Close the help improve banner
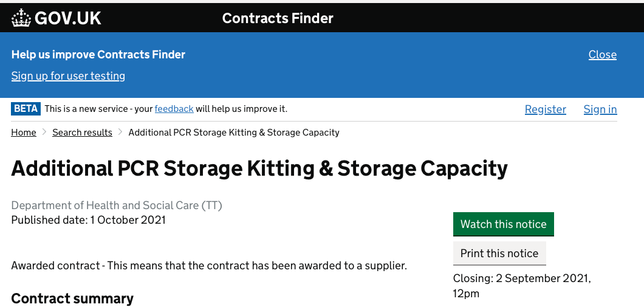644x307 pixels. click(x=602, y=55)
